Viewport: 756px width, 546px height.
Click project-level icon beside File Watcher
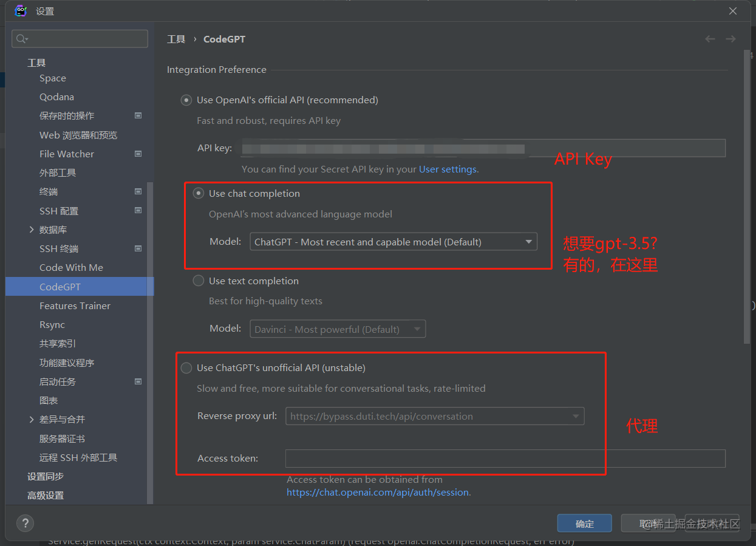click(x=138, y=154)
